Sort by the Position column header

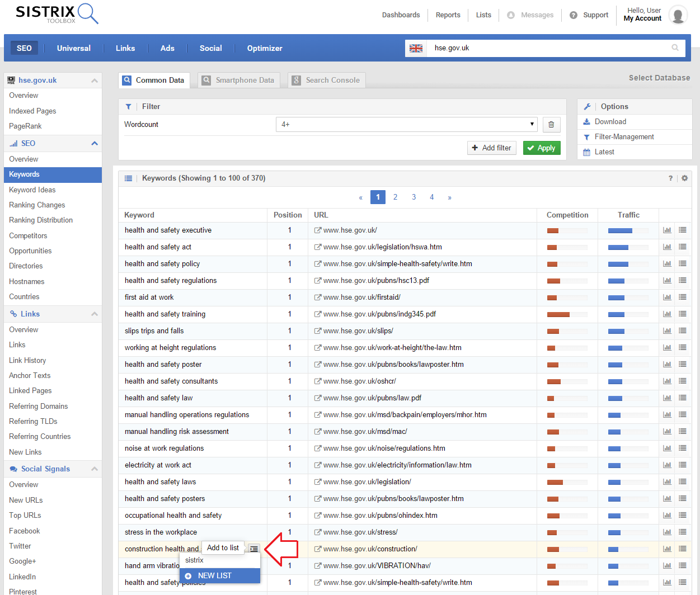pyautogui.click(x=288, y=215)
